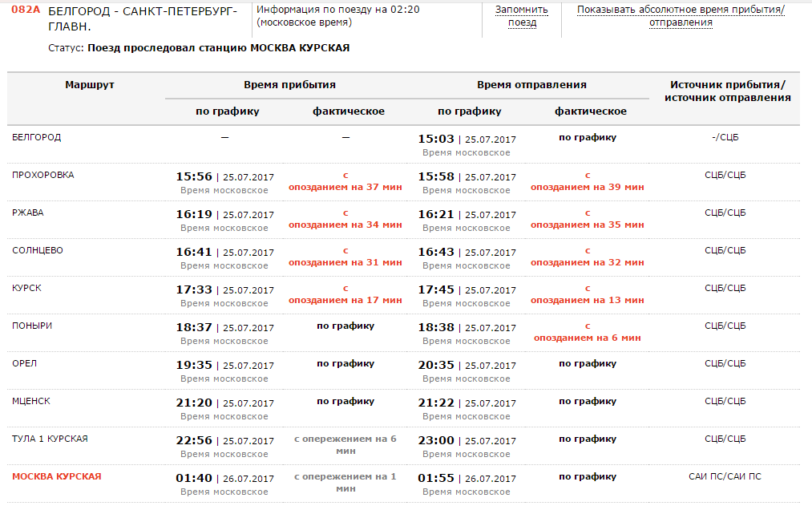Select the БЕЛГОРОД station row name
This screenshot has height=506, width=812.
tap(37, 137)
